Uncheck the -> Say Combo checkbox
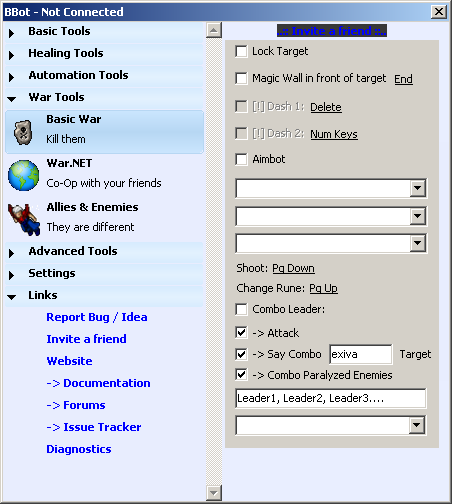 click(241, 354)
